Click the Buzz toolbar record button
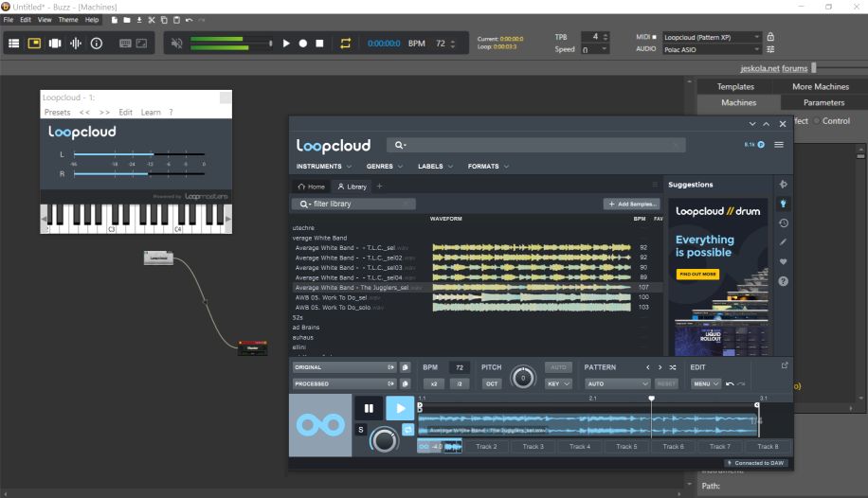This screenshot has width=868, height=498. point(303,44)
